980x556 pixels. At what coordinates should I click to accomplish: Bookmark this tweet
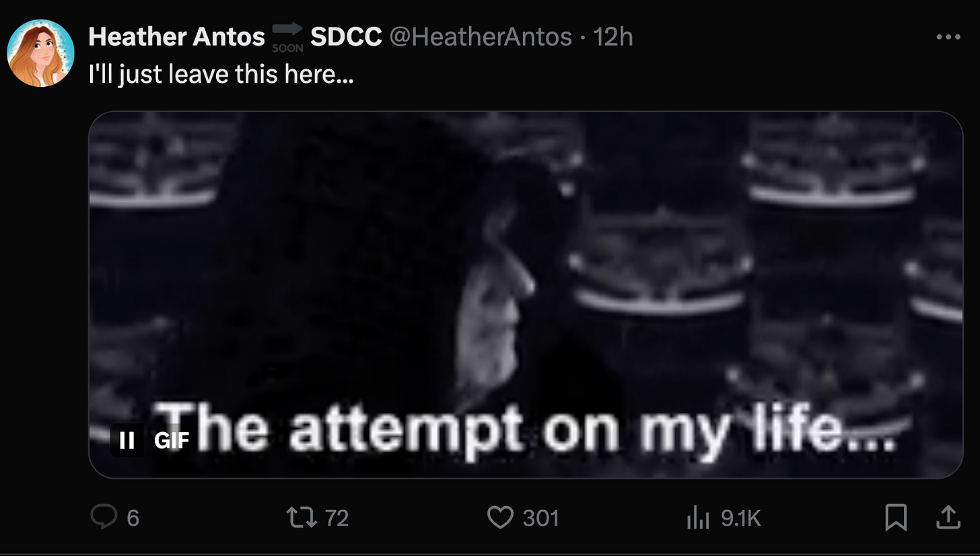pyautogui.click(x=897, y=517)
